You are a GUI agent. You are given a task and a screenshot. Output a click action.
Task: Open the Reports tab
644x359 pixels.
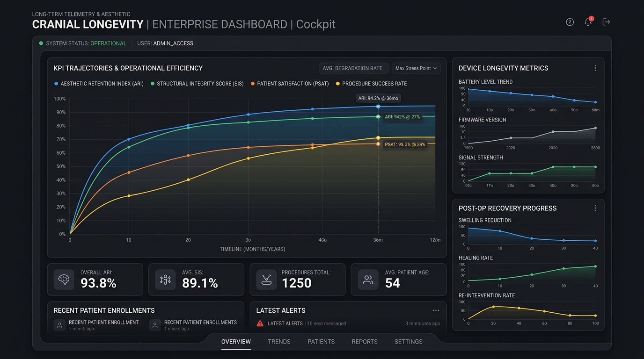[x=365, y=342]
